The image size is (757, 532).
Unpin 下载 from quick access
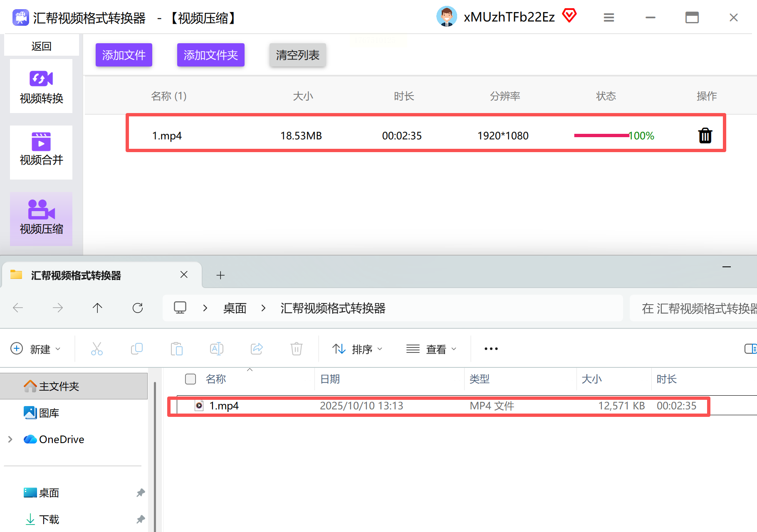[141, 519]
